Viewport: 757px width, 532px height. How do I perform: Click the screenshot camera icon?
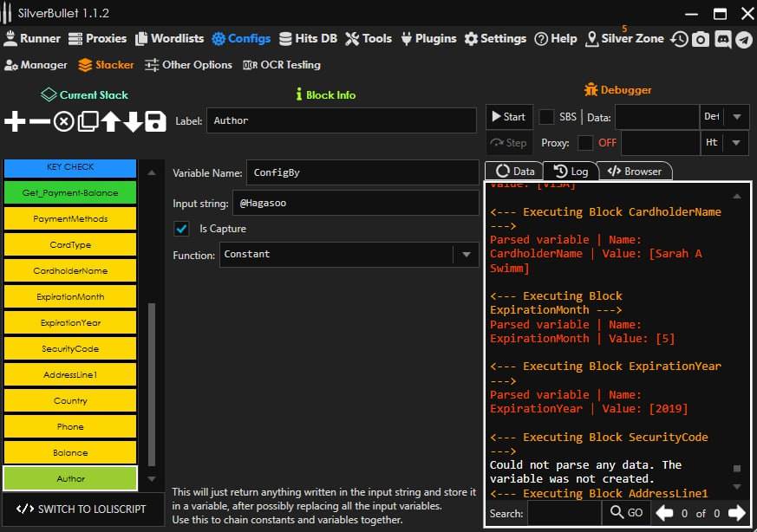click(701, 39)
